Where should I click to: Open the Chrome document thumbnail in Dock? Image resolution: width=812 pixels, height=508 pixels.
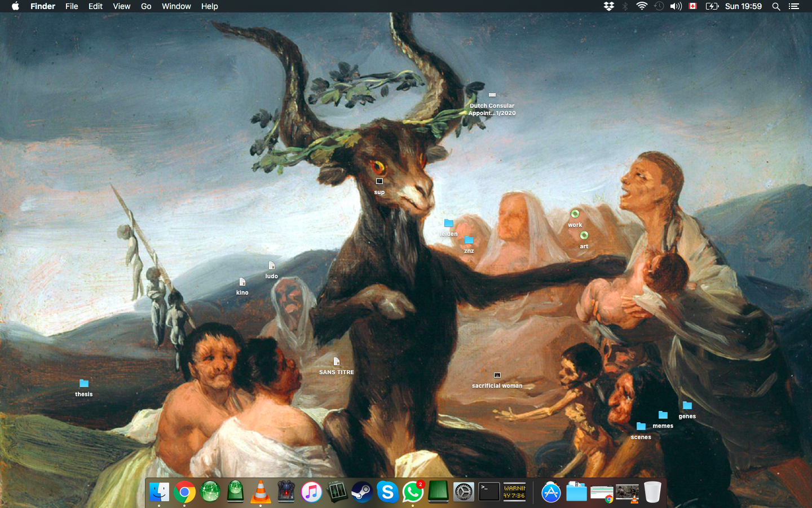click(x=602, y=494)
